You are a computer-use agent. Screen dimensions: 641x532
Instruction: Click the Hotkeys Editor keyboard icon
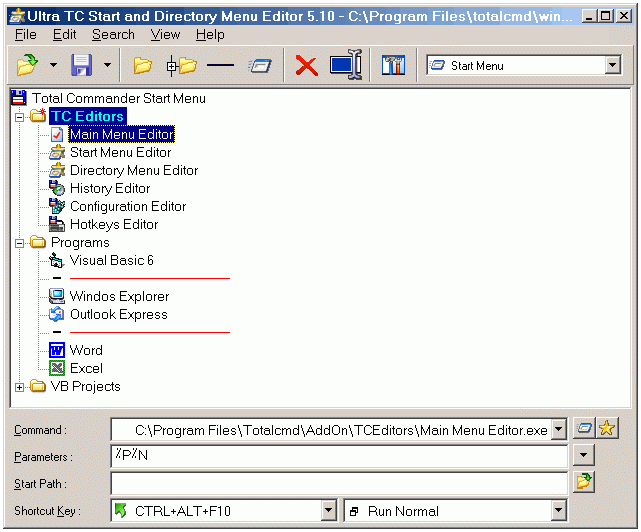tap(57, 224)
